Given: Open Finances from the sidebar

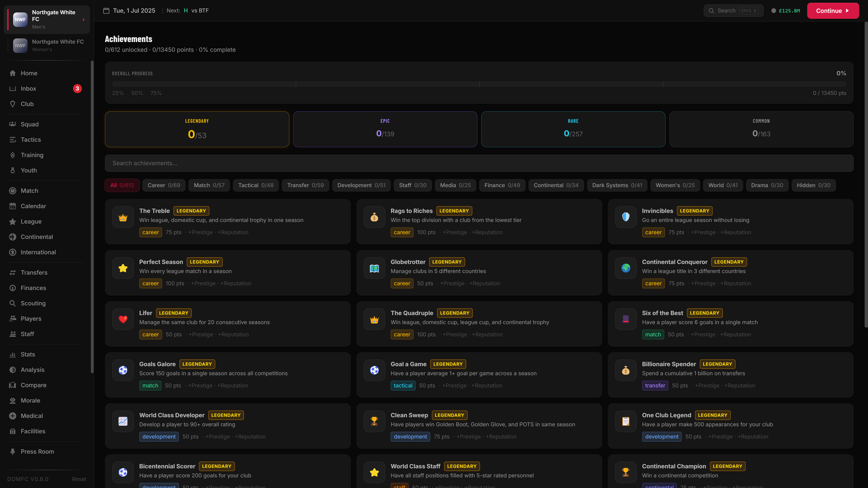Looking at the screenshot, I should click(x=13, y=288).
